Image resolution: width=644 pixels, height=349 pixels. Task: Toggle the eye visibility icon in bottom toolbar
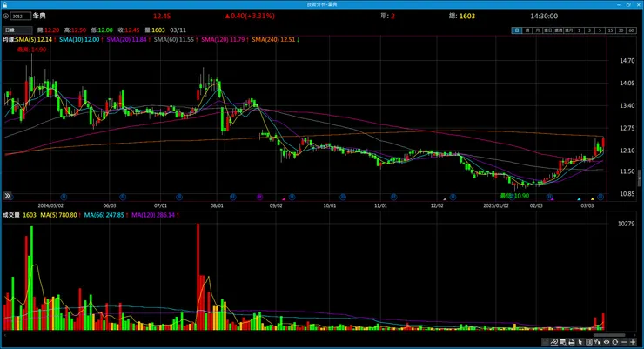pyautogui.click(x=607, y=342)
